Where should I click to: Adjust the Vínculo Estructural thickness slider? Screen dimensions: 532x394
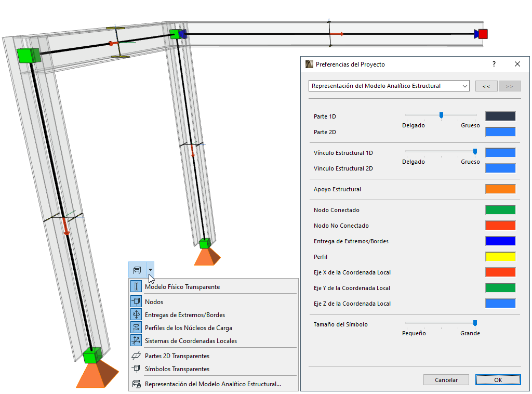click(475, 151)
